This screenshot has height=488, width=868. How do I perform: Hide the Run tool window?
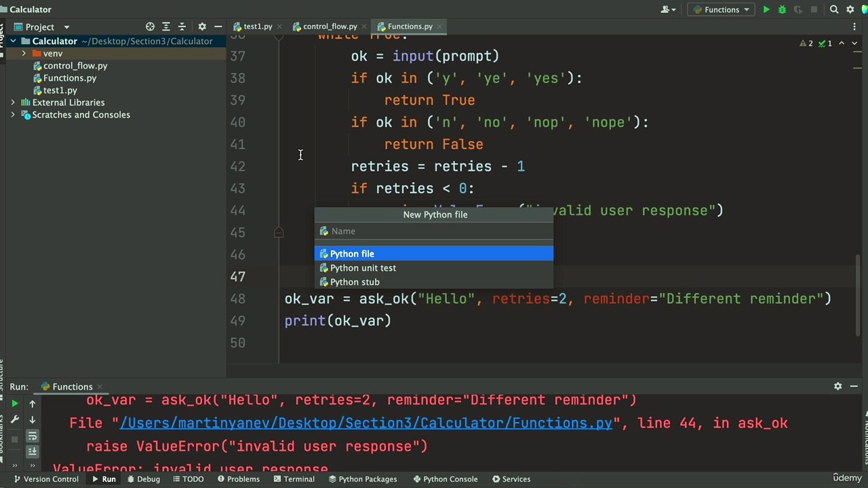pyautogui.click(x=854, y=386)
